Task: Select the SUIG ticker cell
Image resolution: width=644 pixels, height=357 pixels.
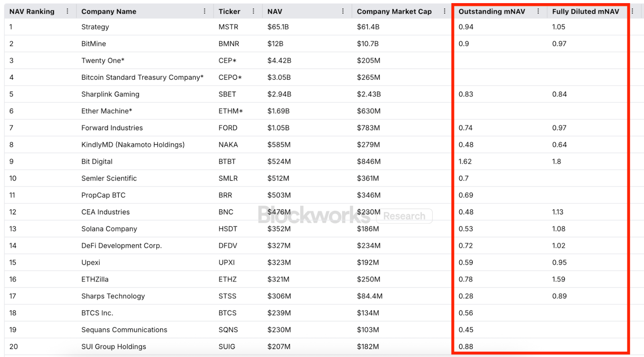Action: tap(227, 347)
